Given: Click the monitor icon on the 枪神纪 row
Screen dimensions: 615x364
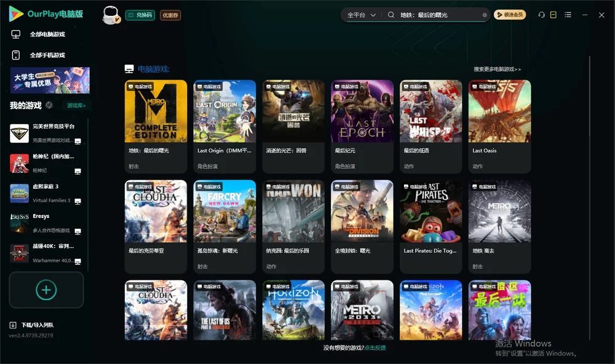Looking at the screenshot, I should click(x=77, y=172).
